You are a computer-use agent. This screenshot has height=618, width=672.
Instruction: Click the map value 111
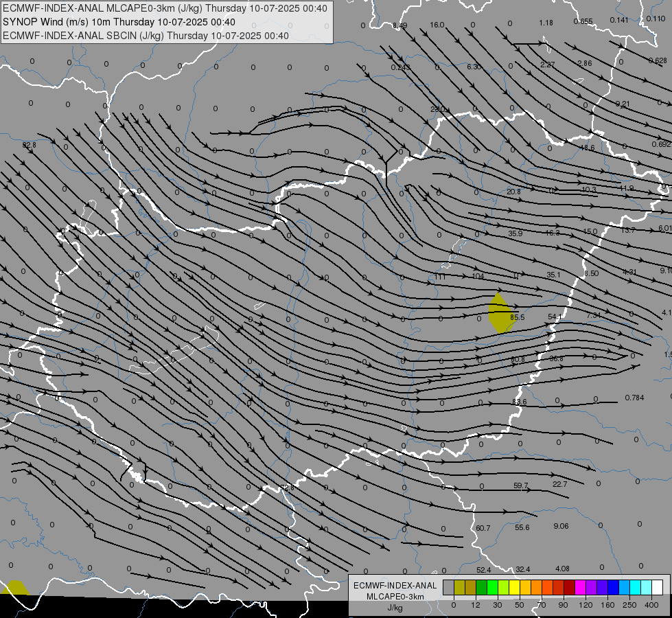440,277
